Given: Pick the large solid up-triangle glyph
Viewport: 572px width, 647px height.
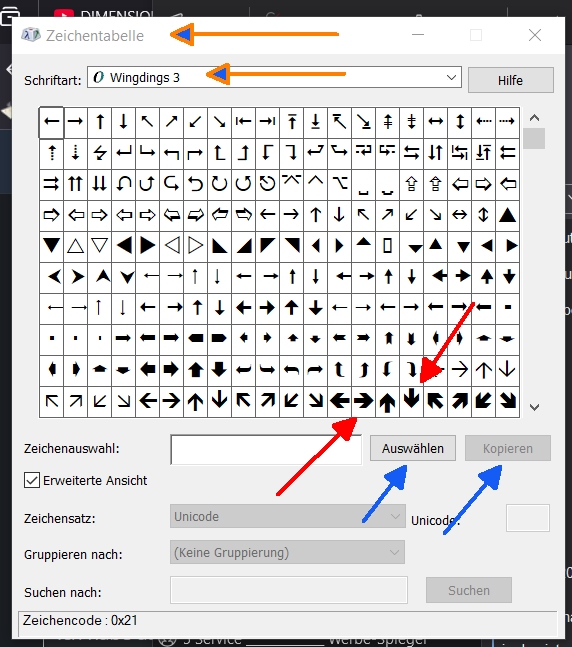Looking at the screenshot, I should click(x=507, y=215).
